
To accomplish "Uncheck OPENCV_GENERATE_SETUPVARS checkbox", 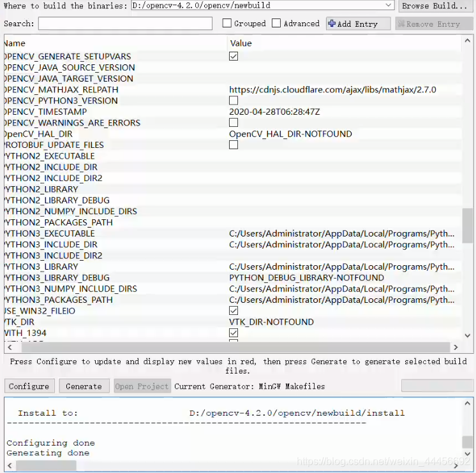I will pos(234,56).
